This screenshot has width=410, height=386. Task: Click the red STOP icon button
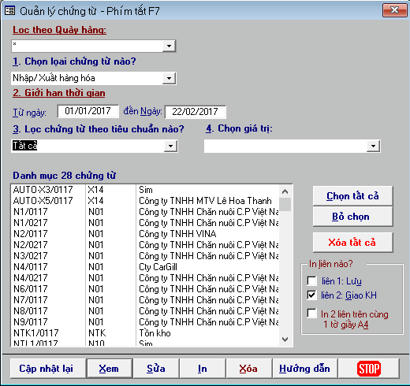tap(369, 369)
